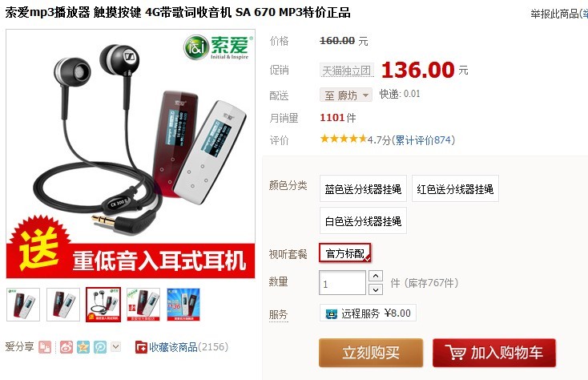
Task: Open delivery city dropdown 至廊坊
Action: pyautogui.click(x=346, y=95)
